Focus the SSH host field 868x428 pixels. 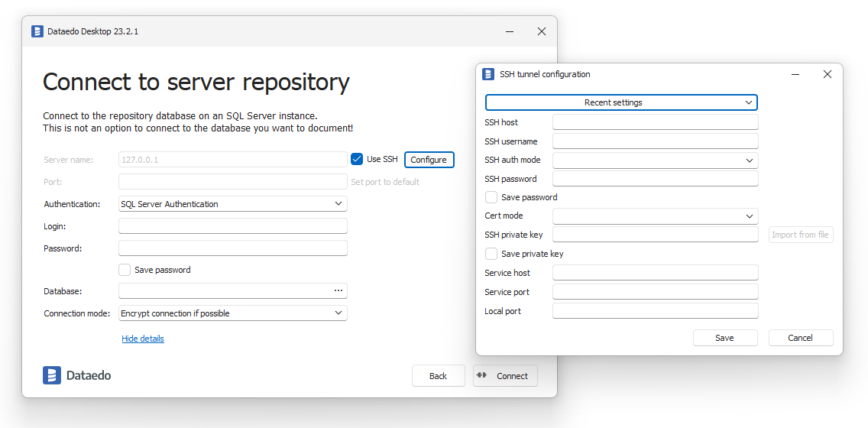pos(656,122)
